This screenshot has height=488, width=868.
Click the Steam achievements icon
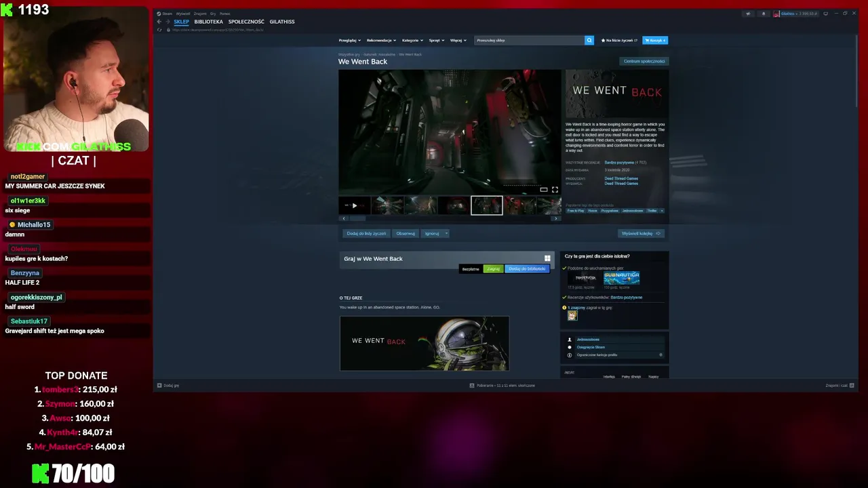click(570, 347)
